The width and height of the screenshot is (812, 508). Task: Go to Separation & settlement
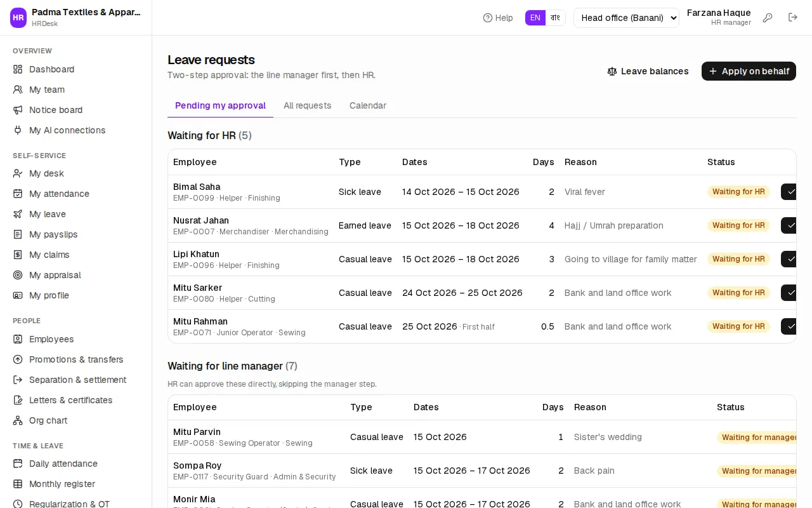76,380
